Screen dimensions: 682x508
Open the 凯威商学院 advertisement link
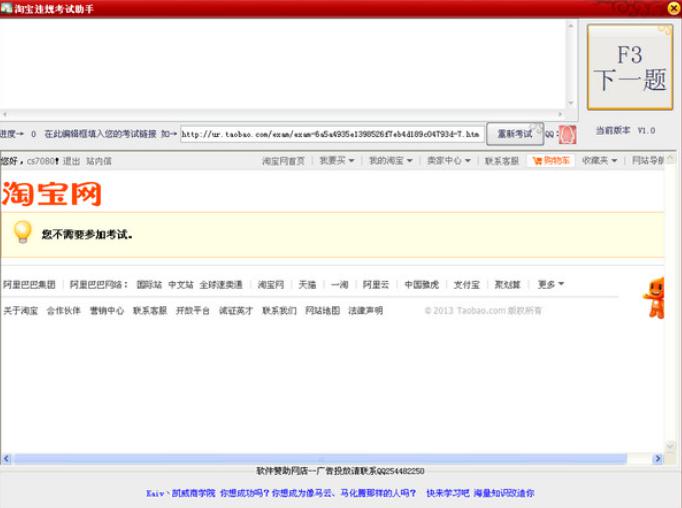[x=194, y=493]
